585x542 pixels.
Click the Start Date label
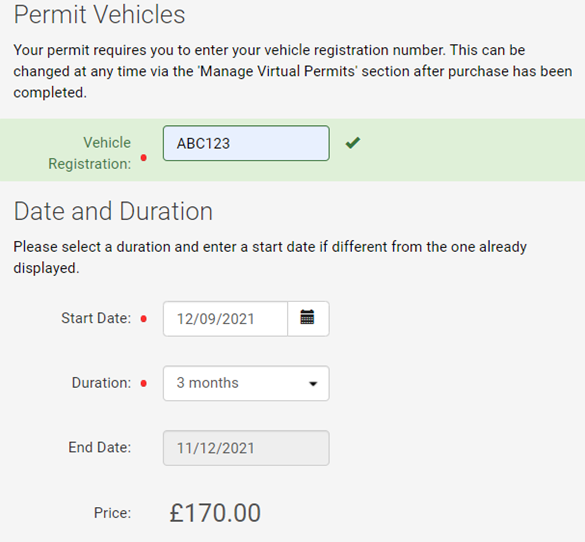point(96,318)
